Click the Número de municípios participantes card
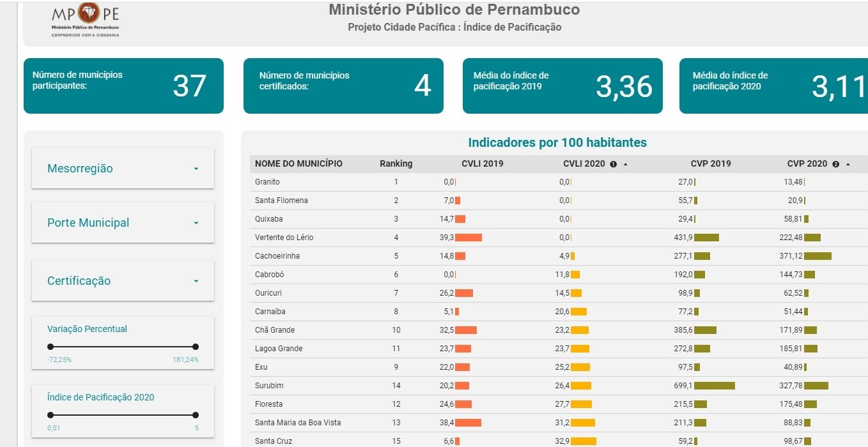This screenshot has width=868, height=447. [x=123, y=86]
